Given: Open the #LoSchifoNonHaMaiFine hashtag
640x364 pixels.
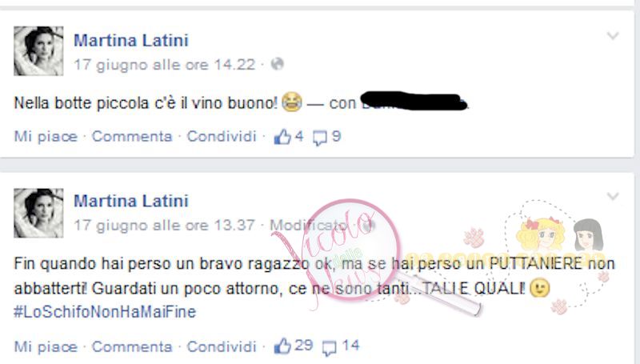Looking at the screenshot, I should (x=105, y=312).
